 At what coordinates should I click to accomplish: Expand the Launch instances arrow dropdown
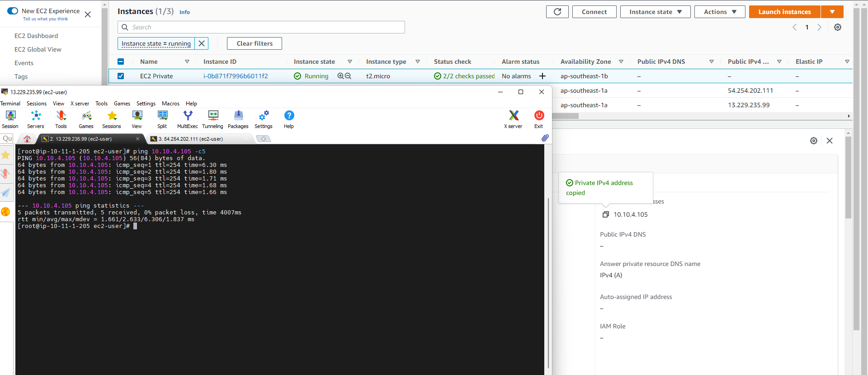[x=832, y=12]
